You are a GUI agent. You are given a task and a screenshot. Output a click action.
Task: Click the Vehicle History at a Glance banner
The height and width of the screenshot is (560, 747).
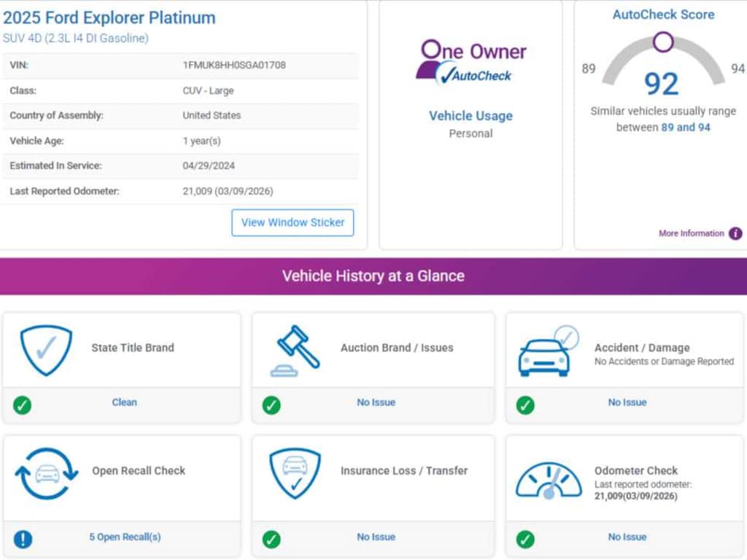coord(373,276)
